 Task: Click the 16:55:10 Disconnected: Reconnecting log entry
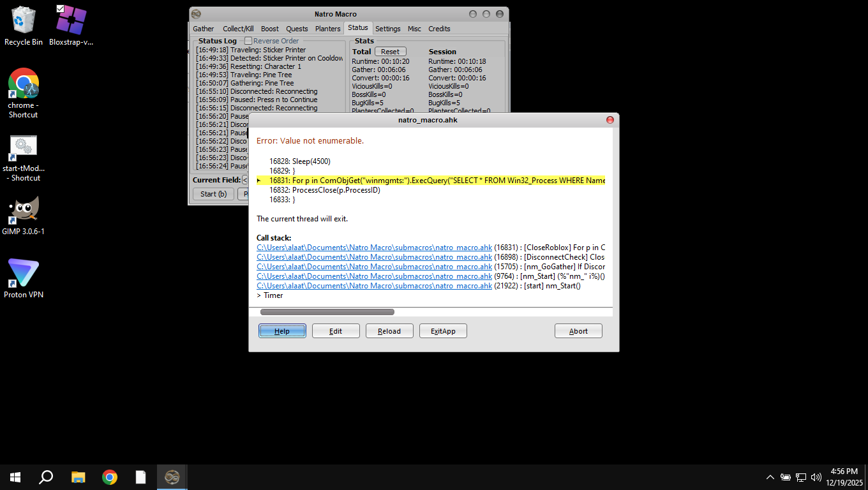(257, 91)
